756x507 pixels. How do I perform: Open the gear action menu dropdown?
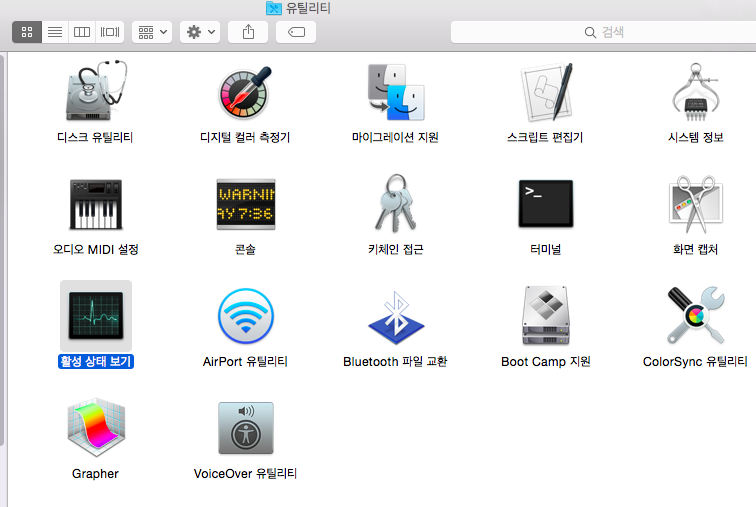tap(199, 32)
